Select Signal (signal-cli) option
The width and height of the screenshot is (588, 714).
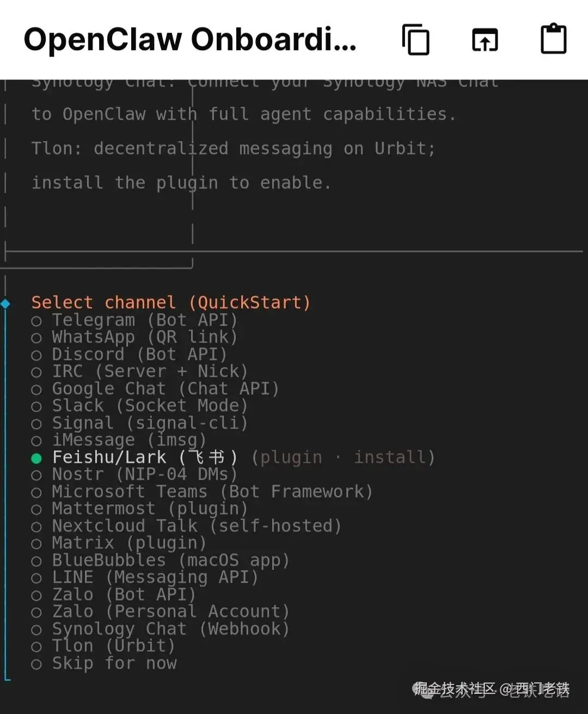(149, 423)
